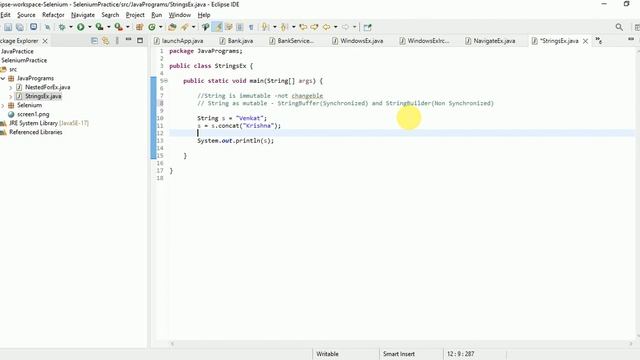
Task: Open the Source menu
Action: (x=26, y=15)
